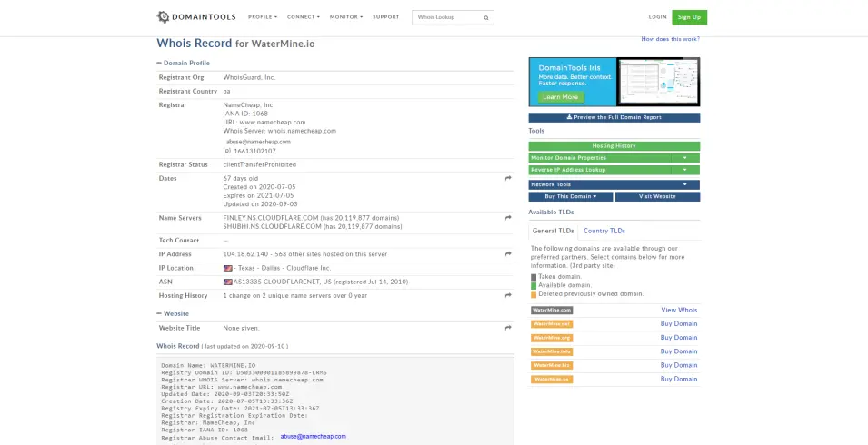Click Buy Domain for WaterMine.info
The image size is (868, 445).
click(679, 351)
